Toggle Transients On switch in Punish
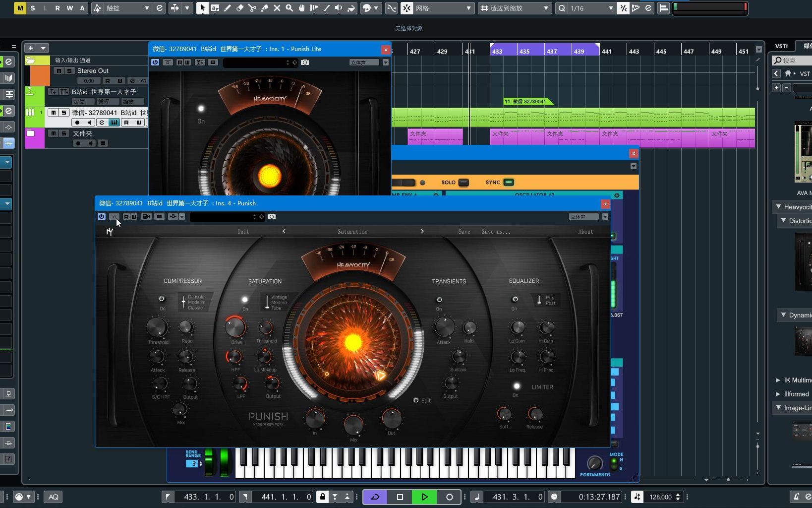812x508 pixels. coord(439,300)
